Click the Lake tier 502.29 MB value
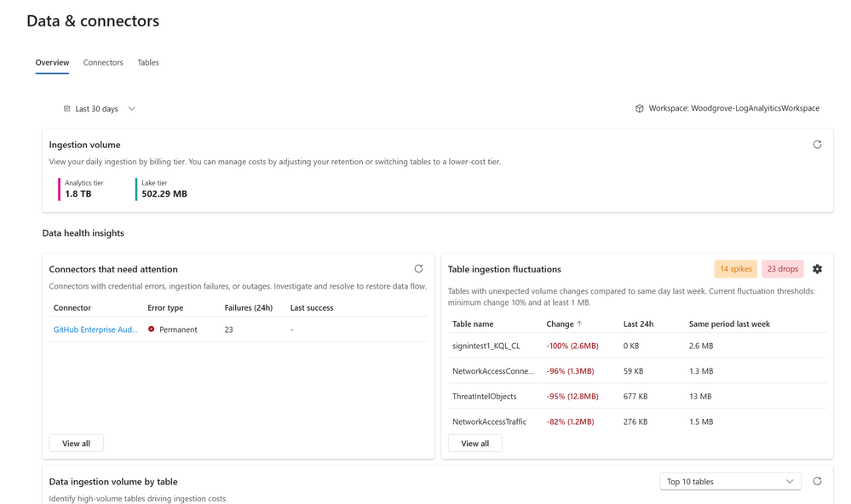 pos(164,193)
